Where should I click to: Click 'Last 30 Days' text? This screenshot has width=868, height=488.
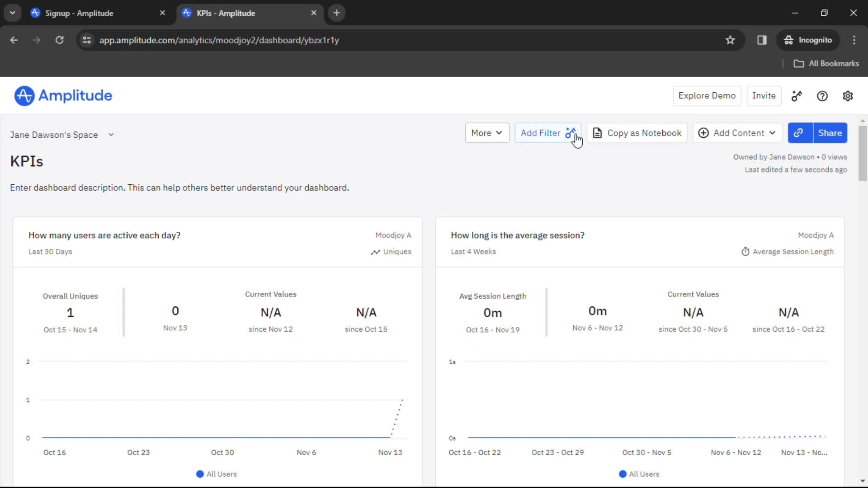tap(50, 252)
